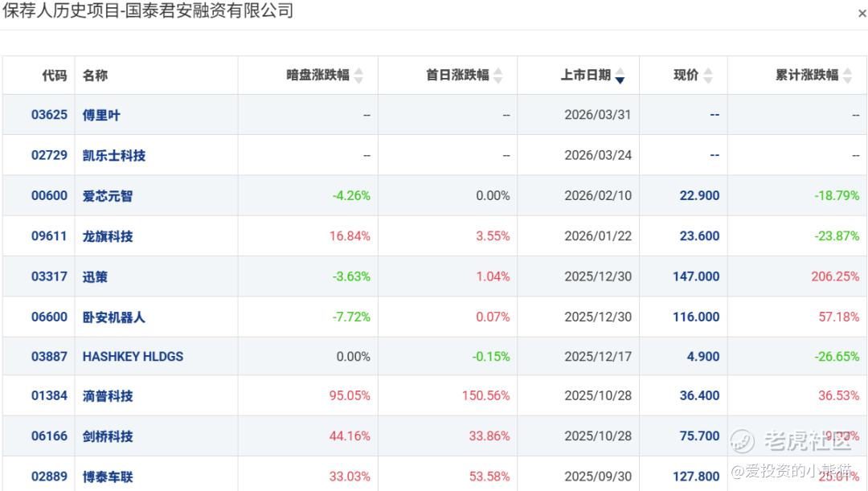Select price 4.900 of HASHKEY HLDGS
Image resolution: width=868 pixels, height=491 pixels.
(x=703, y=357)
